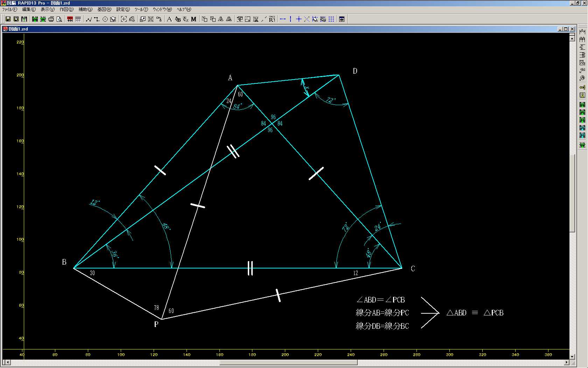This screenshot has width=588, height=368.
Task: Click the vertical scrollbar up arrow
Action: pos(572,38)
